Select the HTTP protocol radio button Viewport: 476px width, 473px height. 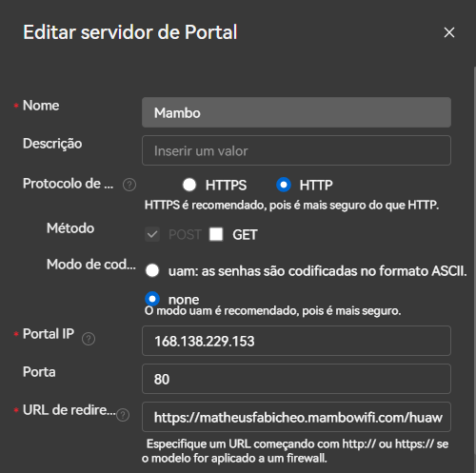click(284, 185)
